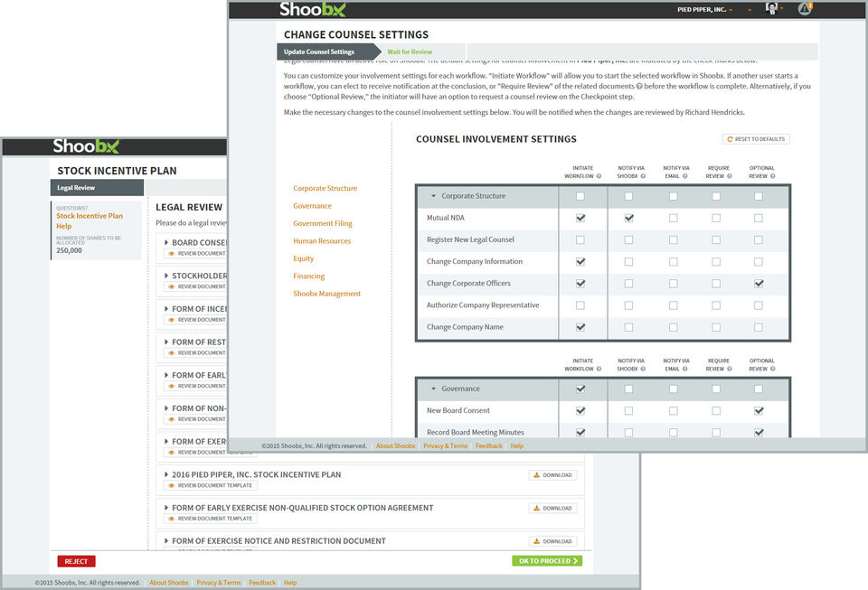Open the Stock Incentive Plan Help link
Image resolution: width=868 pixels, height=590 pixels.
click(x=90, y=221)
